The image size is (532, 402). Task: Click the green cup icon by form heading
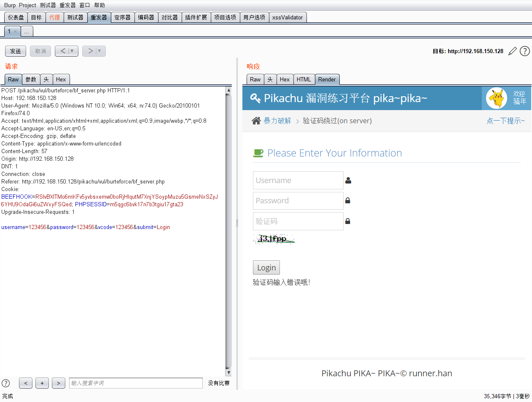tap(258, 153)
